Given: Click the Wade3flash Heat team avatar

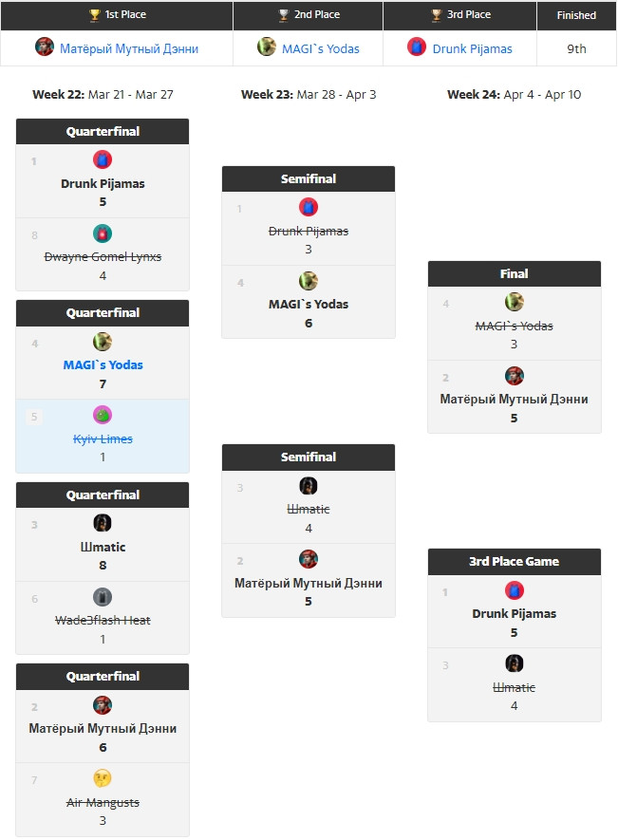Looking at the screenshot, I should tap(103, 597).
